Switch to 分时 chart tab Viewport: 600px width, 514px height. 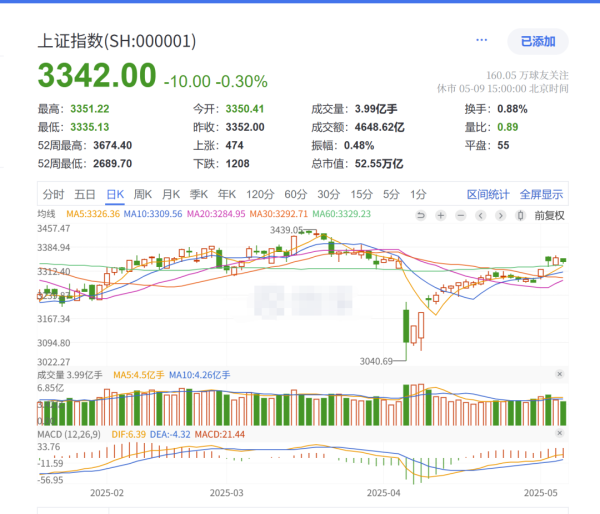tap(53, 194)
